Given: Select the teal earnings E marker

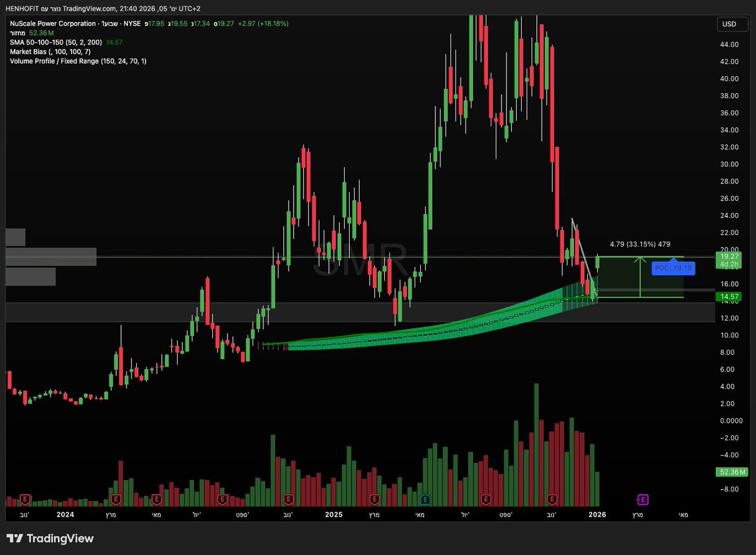Looking at the screenshot, I should click(424, 500).
